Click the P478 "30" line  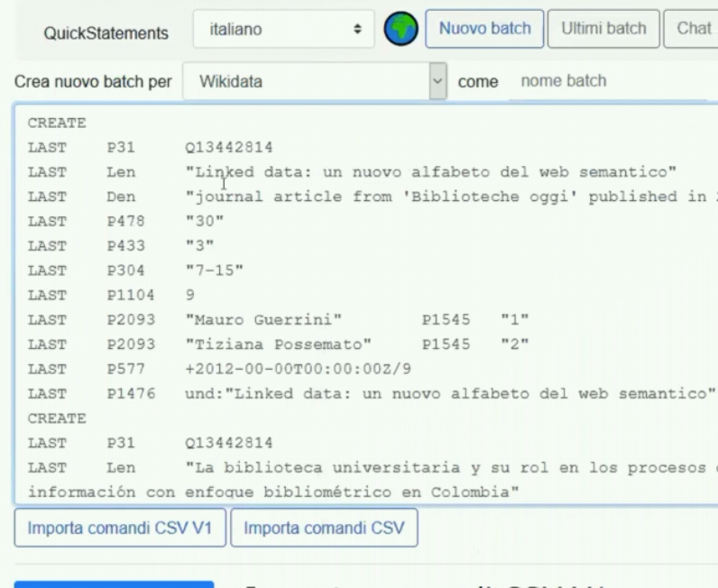coord(126,222)
